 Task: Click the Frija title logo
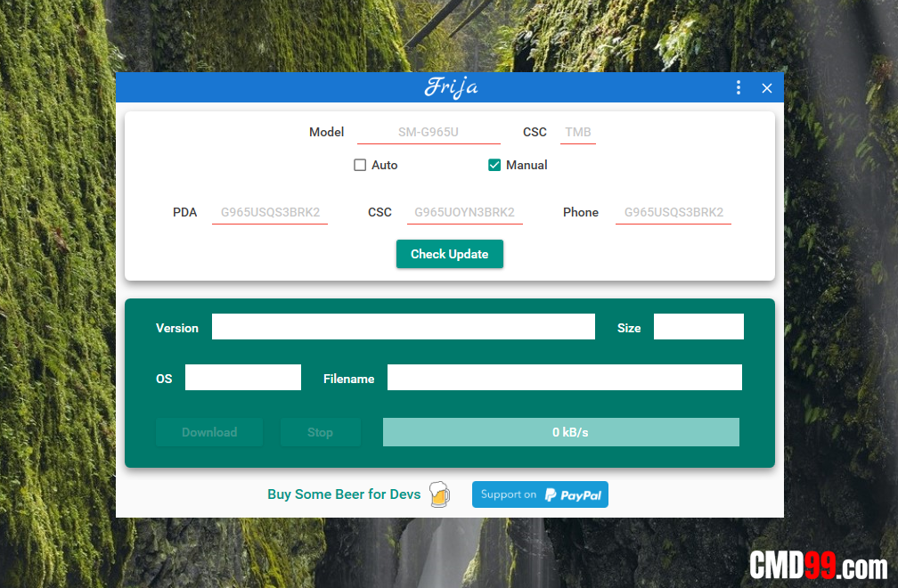[452, 87]
